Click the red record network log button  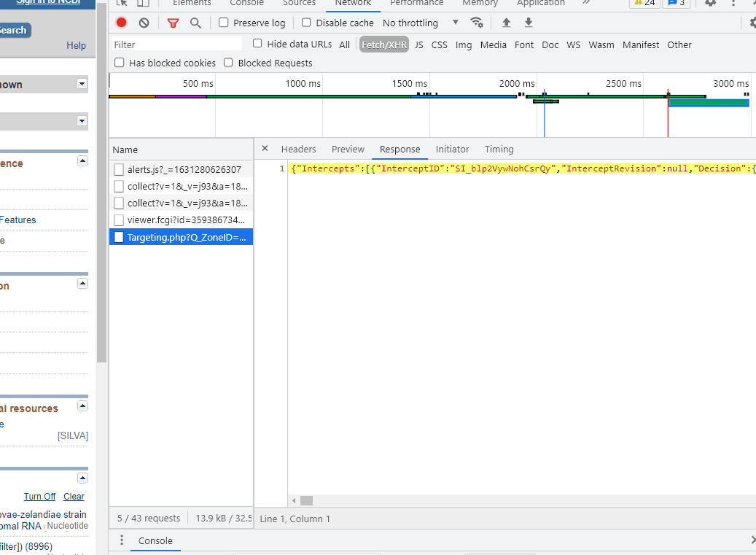(122, 23)
